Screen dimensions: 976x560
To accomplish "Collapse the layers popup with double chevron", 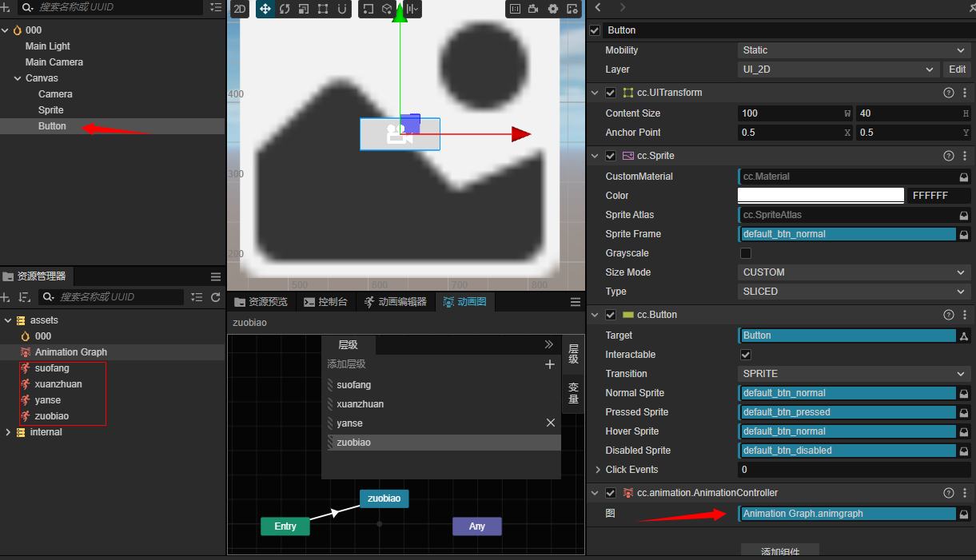I will 549,344.
